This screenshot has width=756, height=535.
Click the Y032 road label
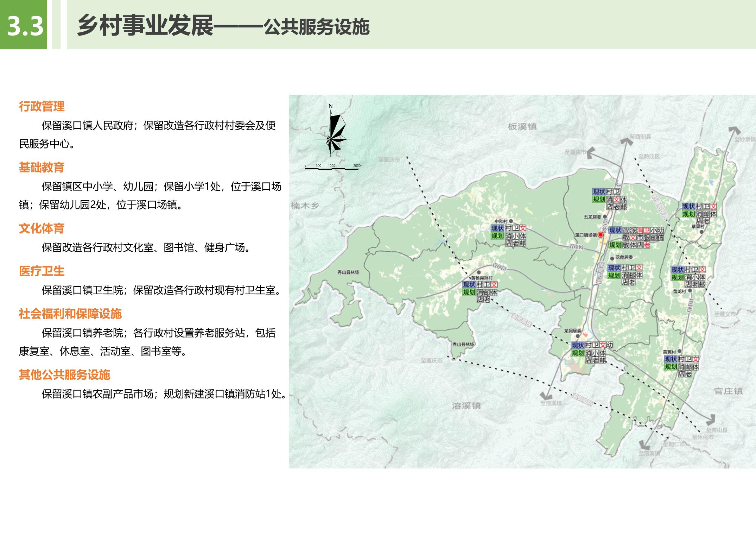click(576, 247)
